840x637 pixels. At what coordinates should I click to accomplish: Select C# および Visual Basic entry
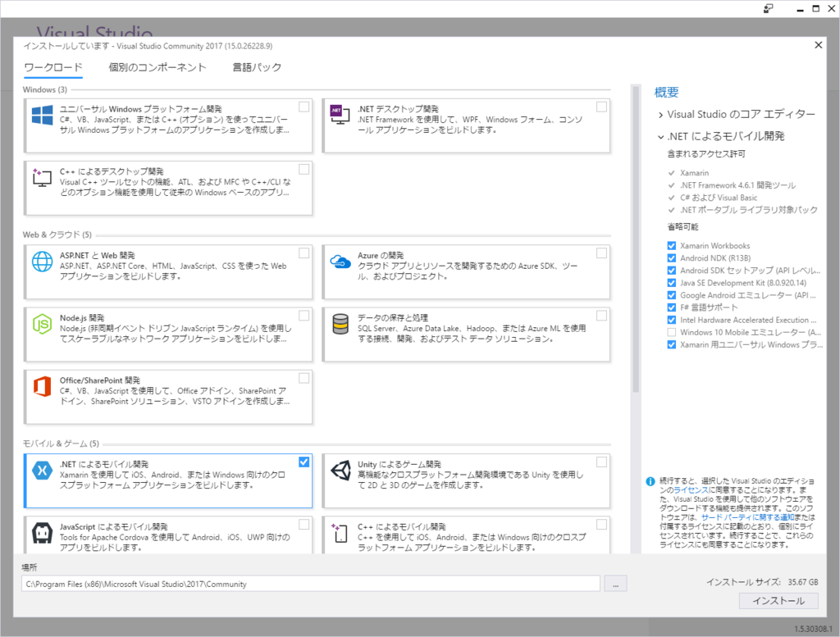coord(719,198)
